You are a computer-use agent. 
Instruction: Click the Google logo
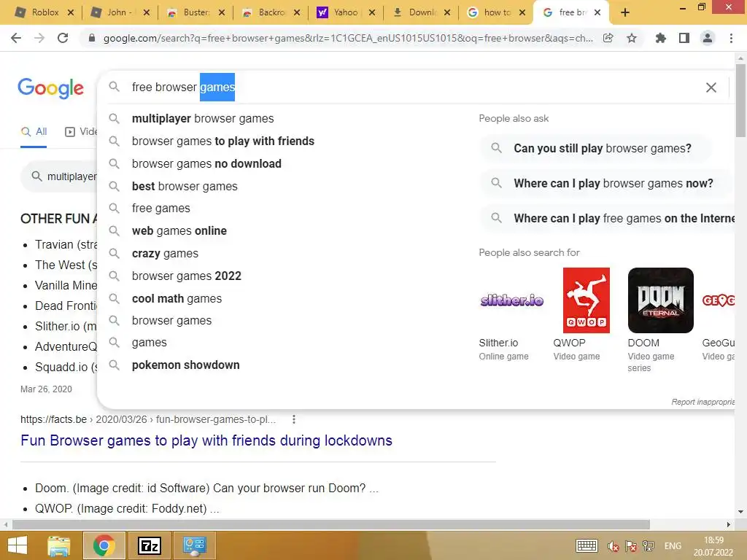coord(50,88)
